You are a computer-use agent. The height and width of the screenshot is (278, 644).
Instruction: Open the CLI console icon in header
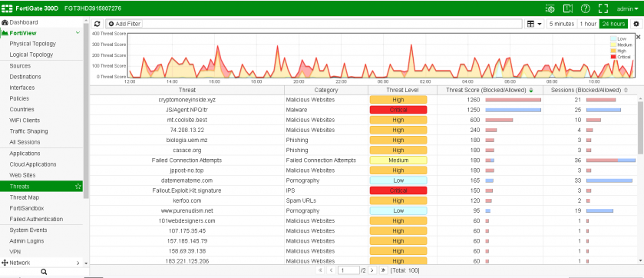pos(567,8)
